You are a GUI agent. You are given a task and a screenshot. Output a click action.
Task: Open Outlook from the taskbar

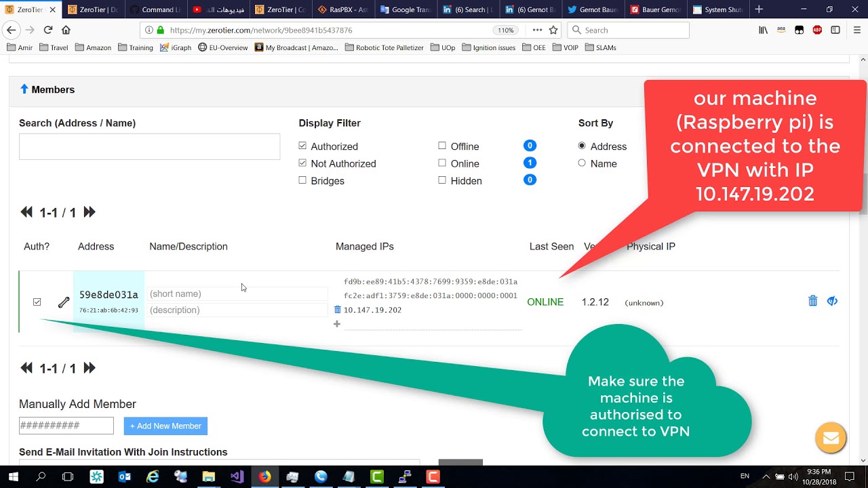coord(124,476)
